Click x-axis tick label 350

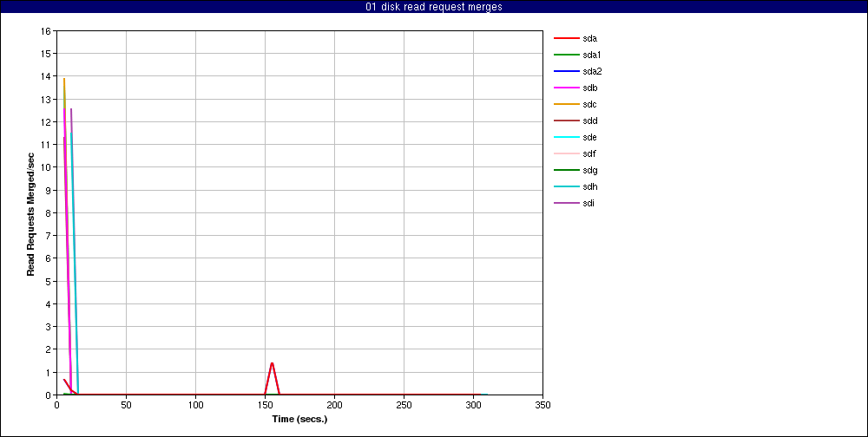[x=543, y=405]
